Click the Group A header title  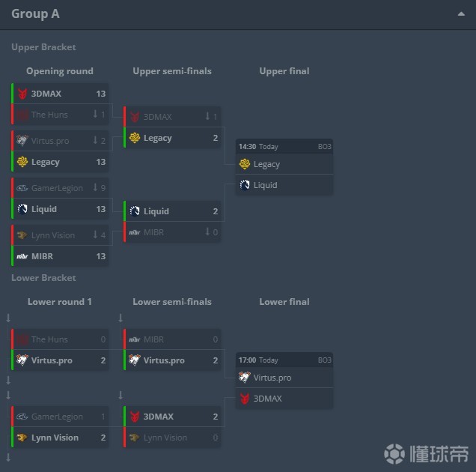[x=35, y=14]
